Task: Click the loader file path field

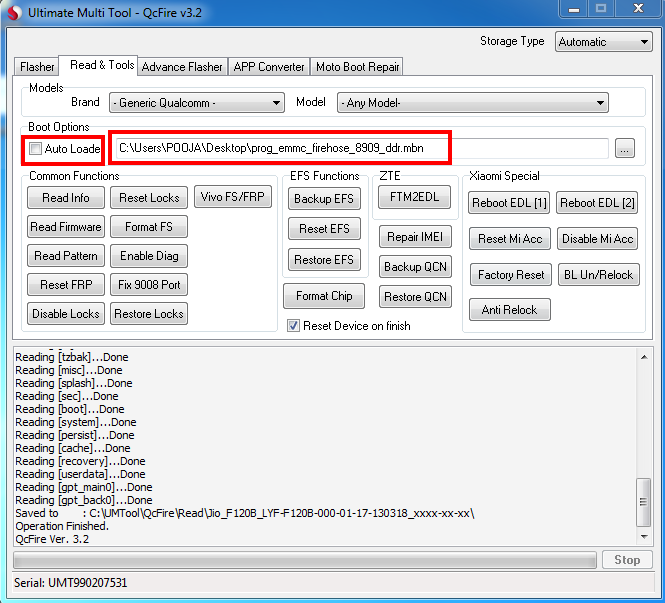Action: [x=362, y=148]
